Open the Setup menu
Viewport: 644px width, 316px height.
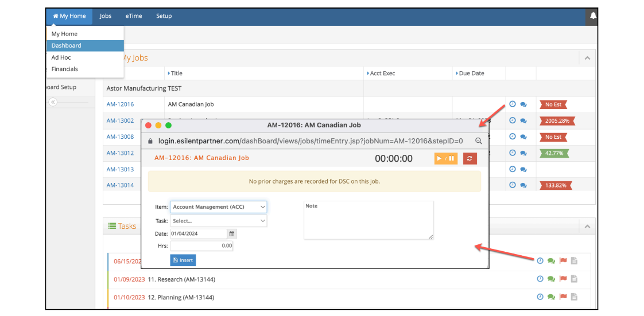click(x=164, y=16)
